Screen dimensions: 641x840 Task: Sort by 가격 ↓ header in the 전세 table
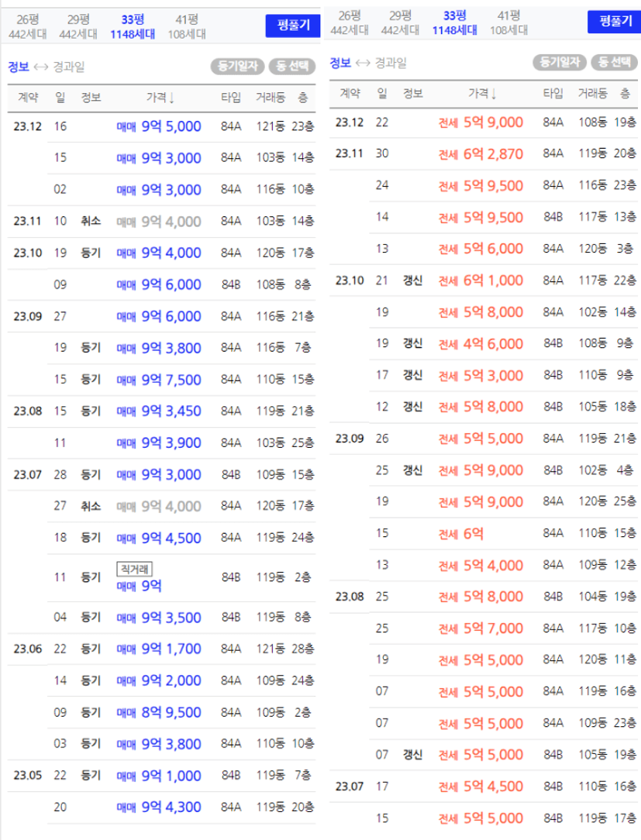click(x=482, y=94)
